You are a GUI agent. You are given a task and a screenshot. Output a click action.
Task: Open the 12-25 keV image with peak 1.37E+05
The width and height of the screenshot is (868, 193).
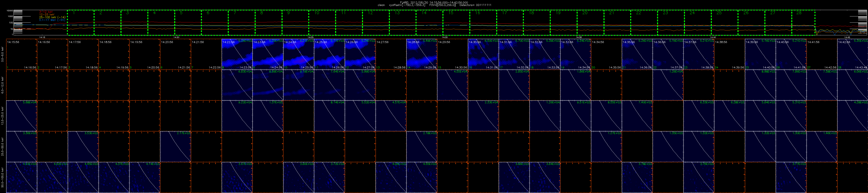click(x=268, y=116)
